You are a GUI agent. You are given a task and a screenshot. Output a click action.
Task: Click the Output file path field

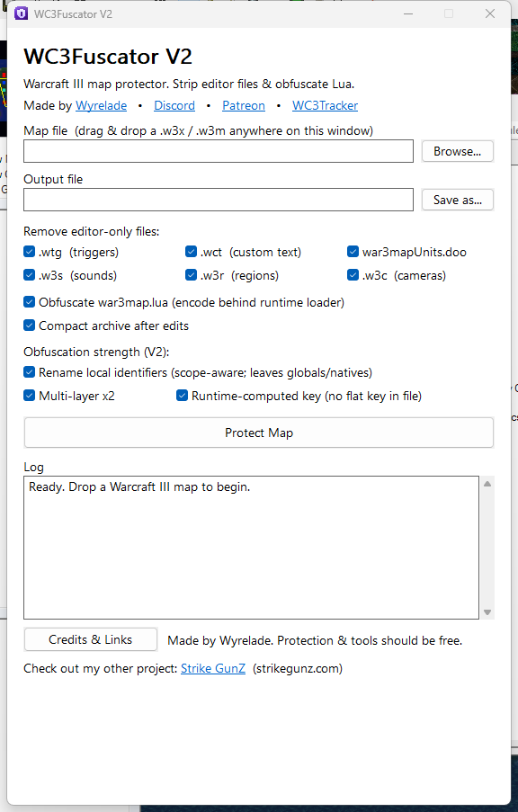coord(219,200)
